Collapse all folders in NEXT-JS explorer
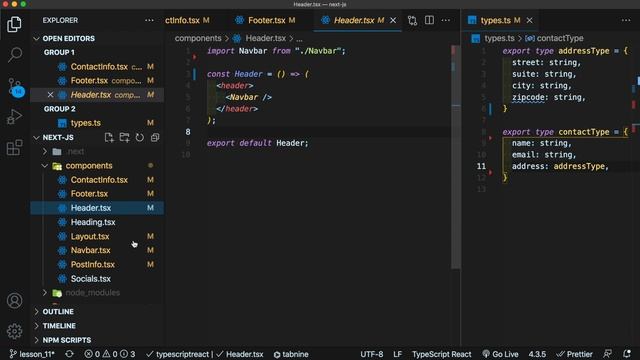Image resolution: width=640 pixels, height=360 pixels. coord(155,138)
